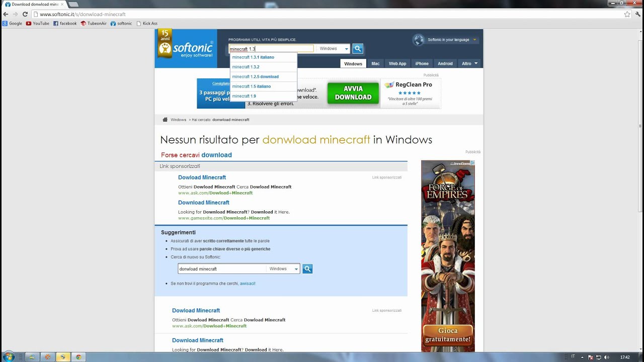Click the volume icon in system tray
The width and height of the screenshot is (644, 362).
tap(607, 357)
